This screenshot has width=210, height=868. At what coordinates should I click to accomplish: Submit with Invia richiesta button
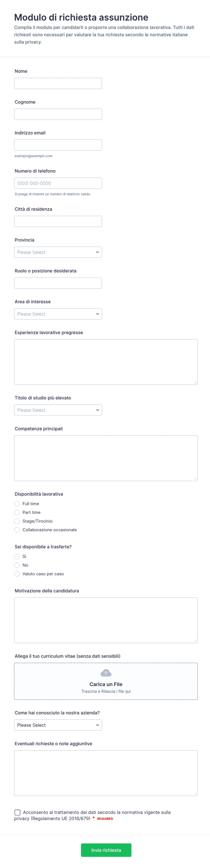click(106, 850)
